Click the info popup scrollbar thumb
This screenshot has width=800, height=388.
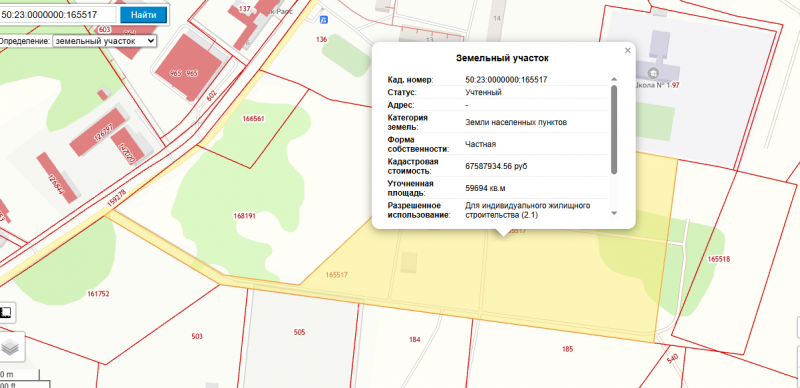(x=614, y=129)
